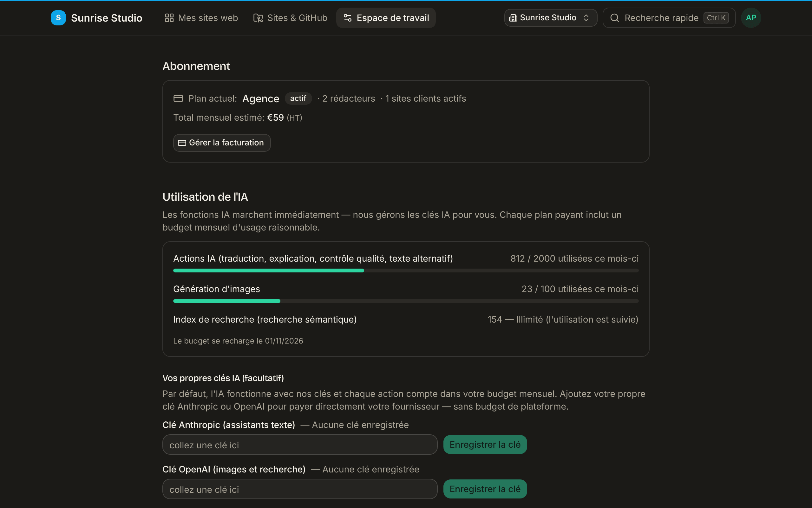Save the OpenAI key with Enregistrer la clé
812x508 pixels.
(485, 489)
